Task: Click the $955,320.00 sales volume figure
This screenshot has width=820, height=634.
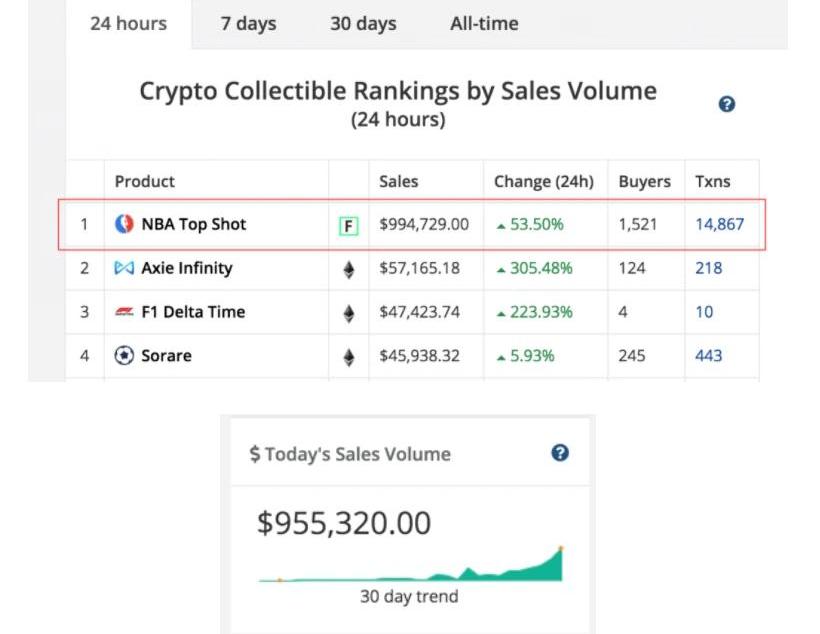Action: (344, 523)
